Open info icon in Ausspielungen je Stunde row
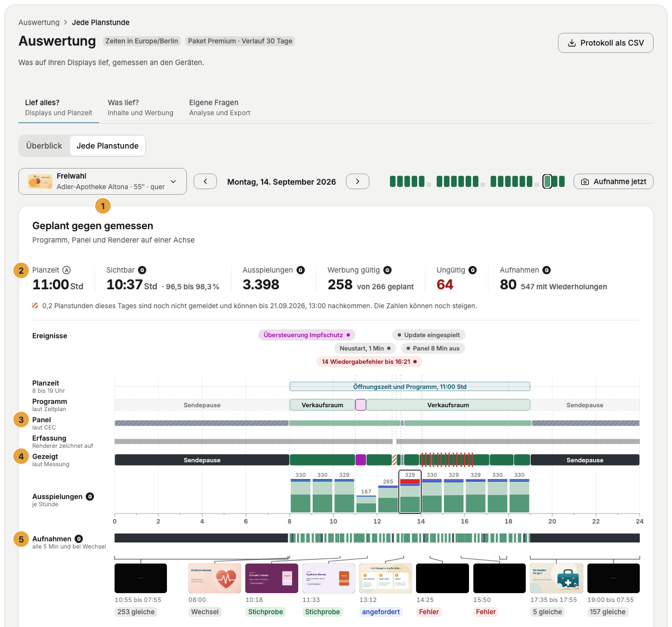Screen dimensions: 672x627 [x=90, y=497]
